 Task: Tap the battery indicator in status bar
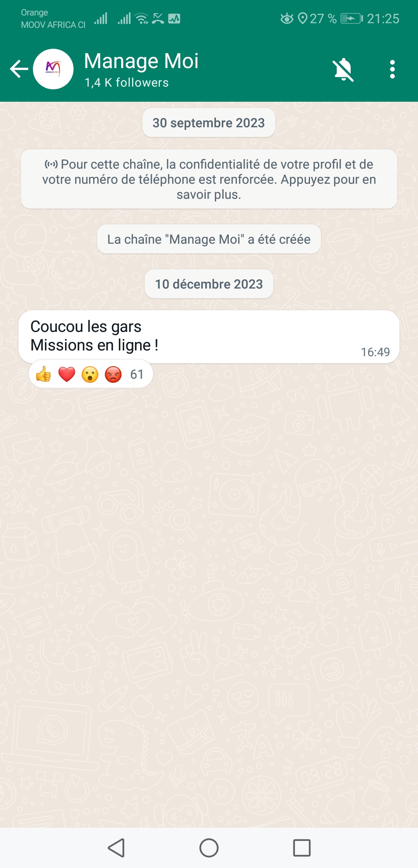click(351, 19)
